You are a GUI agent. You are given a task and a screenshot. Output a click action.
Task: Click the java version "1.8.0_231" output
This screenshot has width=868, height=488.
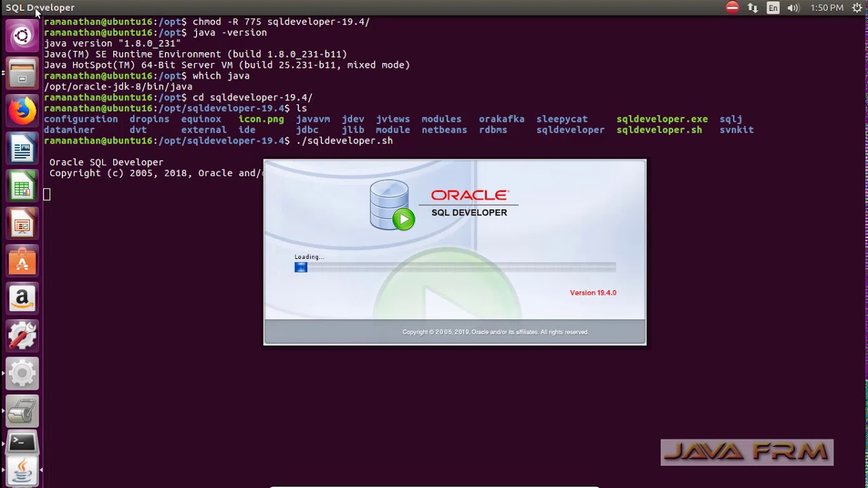click(112, 43)
